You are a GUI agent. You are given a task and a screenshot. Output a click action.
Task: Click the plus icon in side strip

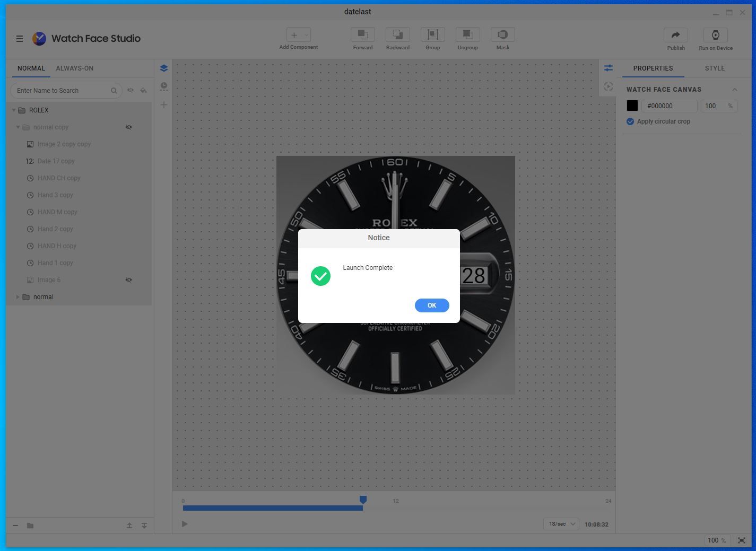point(164,105)
